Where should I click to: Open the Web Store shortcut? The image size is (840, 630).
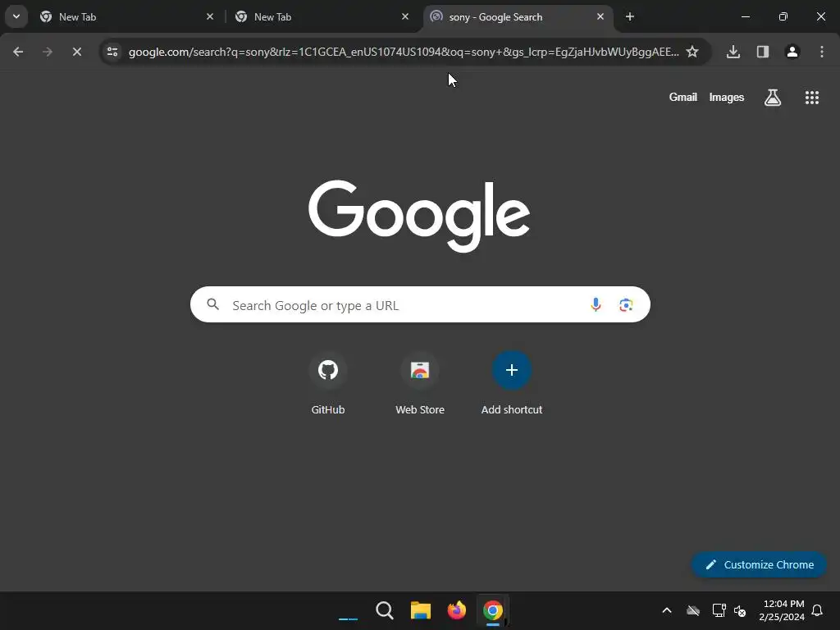coord(420,384)
